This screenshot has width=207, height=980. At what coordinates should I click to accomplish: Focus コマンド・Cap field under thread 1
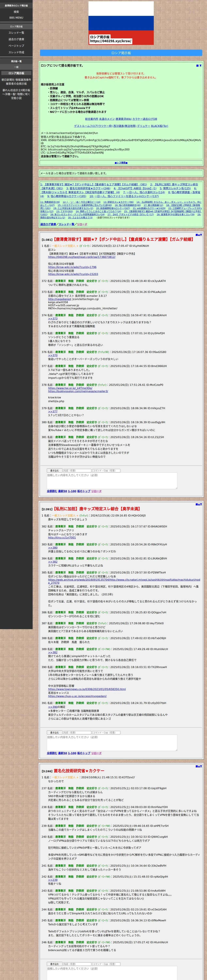tap(106, 471)
